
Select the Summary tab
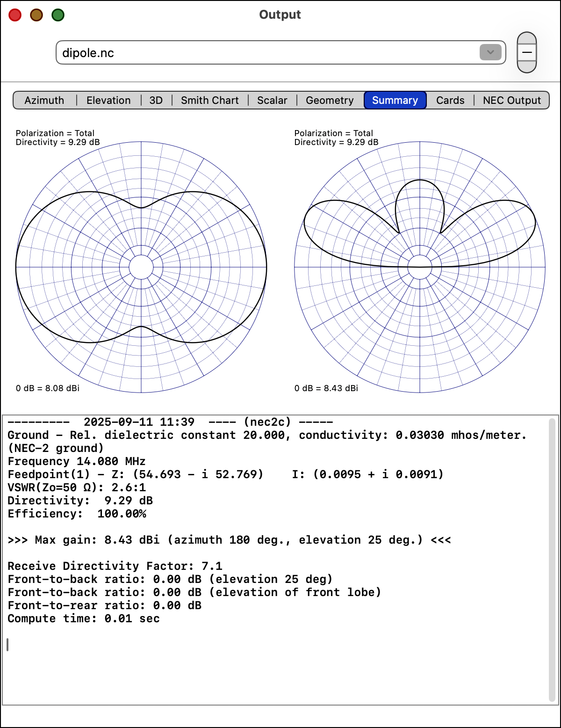[395, 100]
